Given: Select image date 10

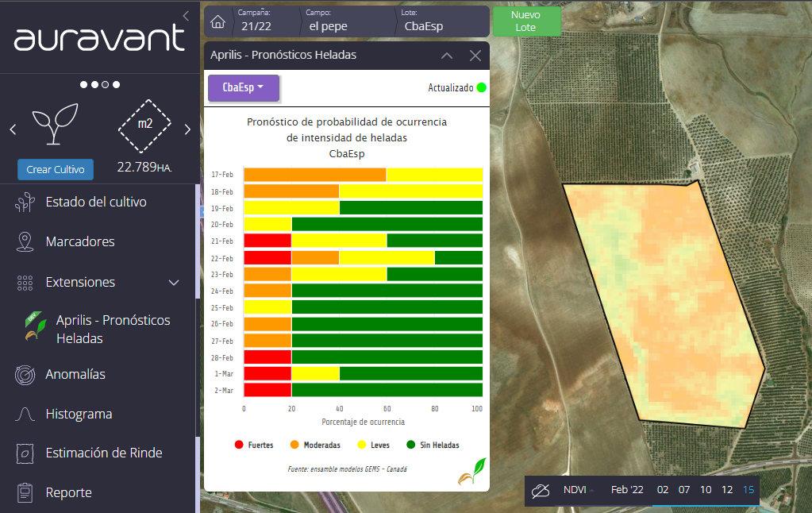Looking at the screenshot, I should pyautogui.click(x=706, y=490).
